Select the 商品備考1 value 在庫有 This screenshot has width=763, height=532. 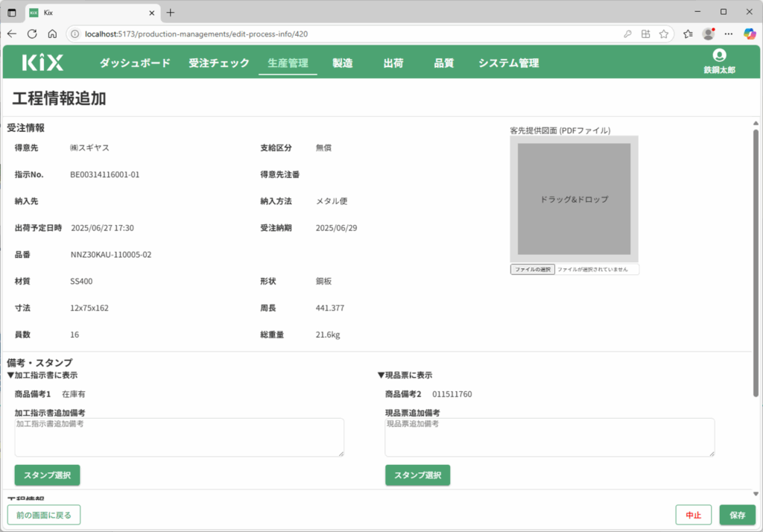[74, 394]
